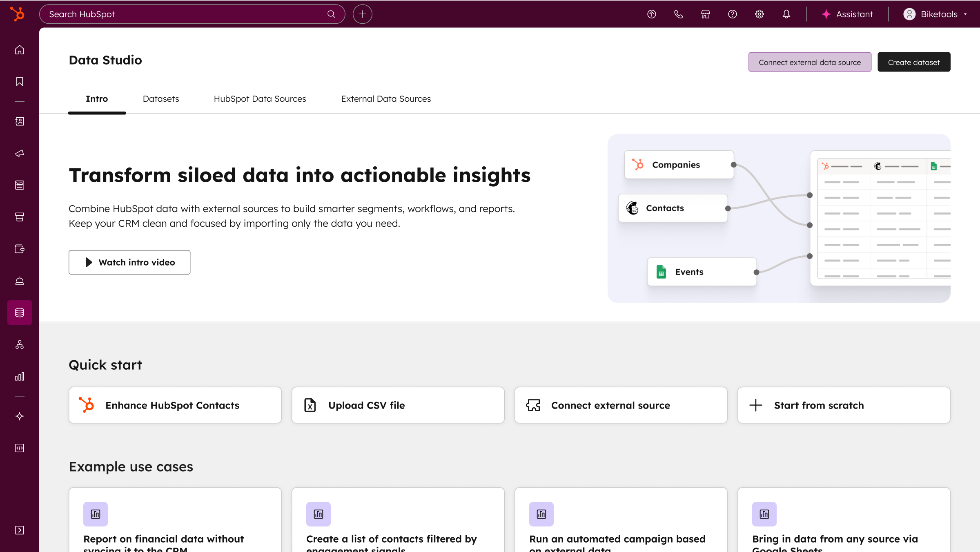Open the Reporting bar chart icon

pyautogui.click(x=19, y=376)
